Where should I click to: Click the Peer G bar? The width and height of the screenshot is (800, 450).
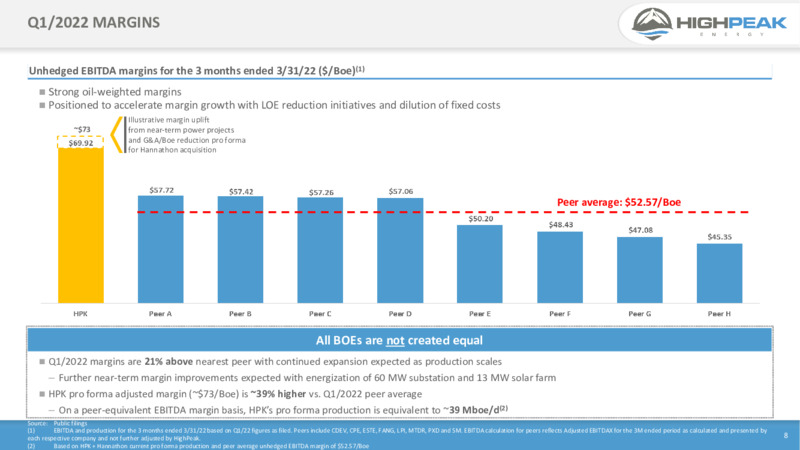click(640, 270)
